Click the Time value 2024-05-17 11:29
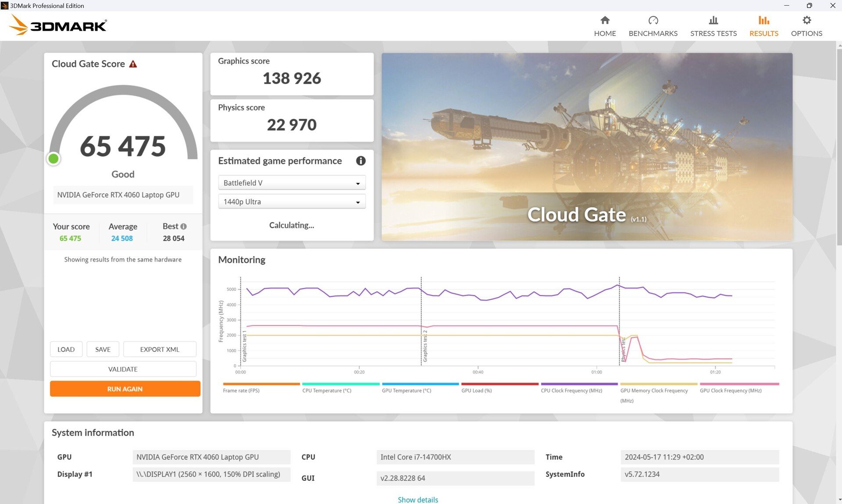The width and height of the screenshot is (842, 504). 699,457
